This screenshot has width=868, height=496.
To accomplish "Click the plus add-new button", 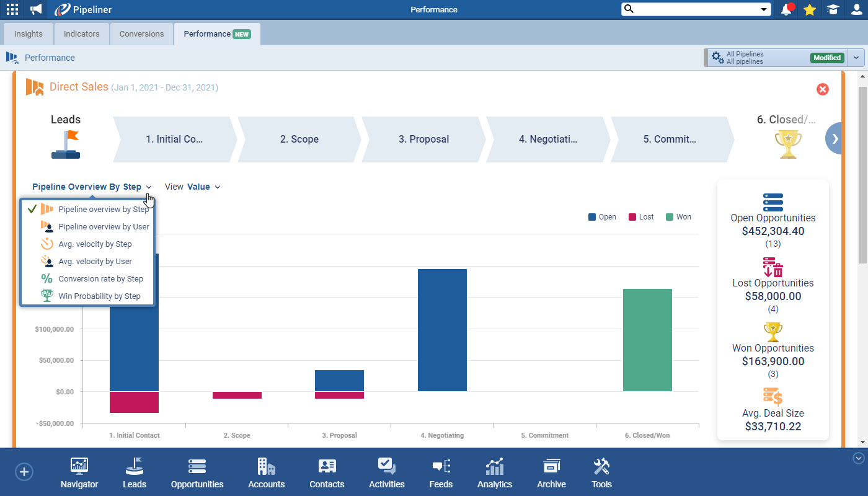I will tap(24, 472).
